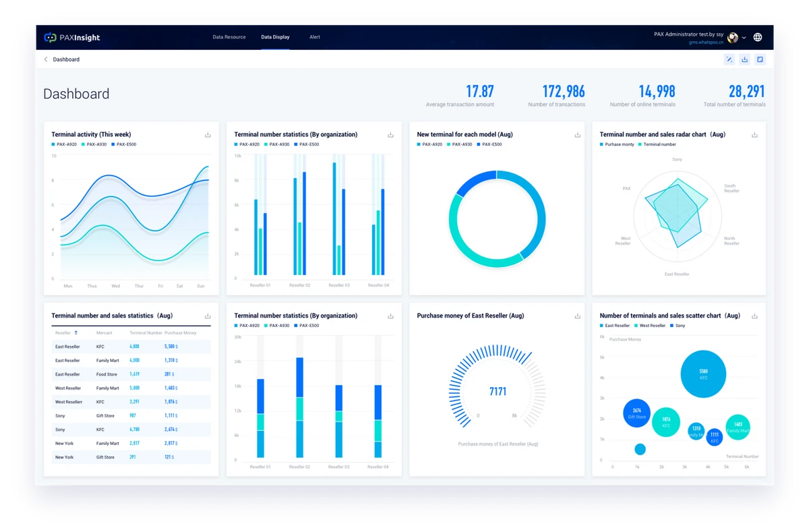Expand the account dropdown arrow beside avatar
809x532 pixels.
coord(744,38)
